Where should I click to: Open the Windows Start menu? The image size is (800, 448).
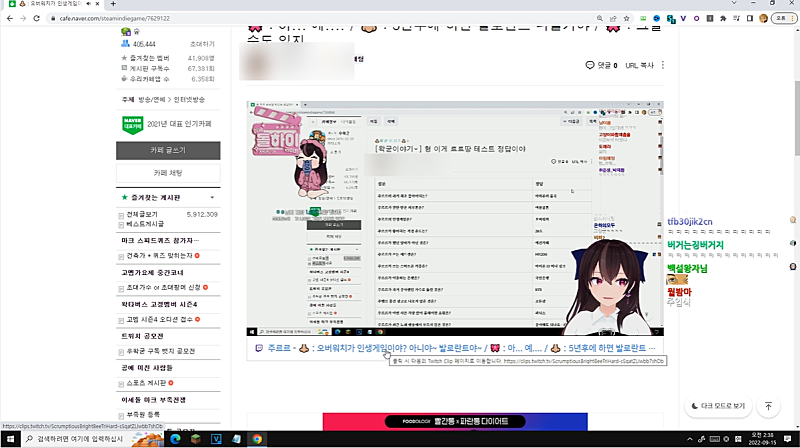pyautogui.click(x=10, y=439)
